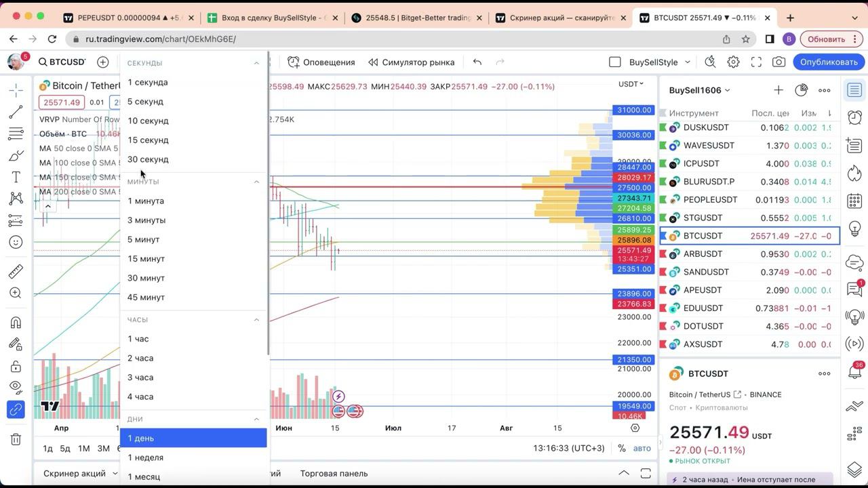Image resolution: width=868 pixels, height=488 pixels.
Task: Select the 1M date range
Action: click(x=83, y=448)
